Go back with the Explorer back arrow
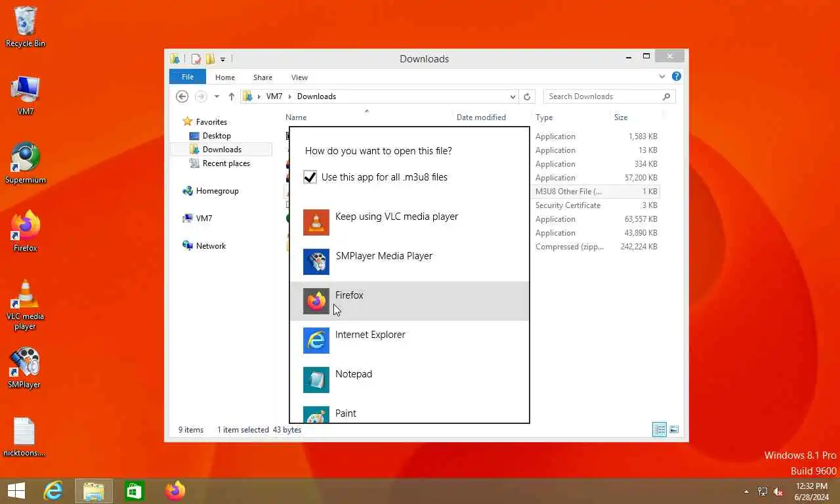 [x=182, y=96]
